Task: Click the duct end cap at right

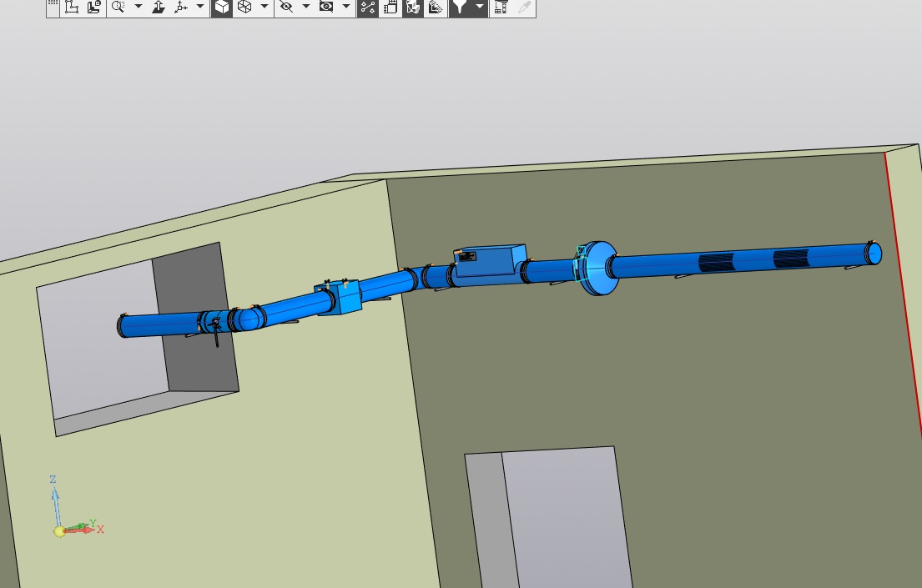Action: click(x=874, y=254)
